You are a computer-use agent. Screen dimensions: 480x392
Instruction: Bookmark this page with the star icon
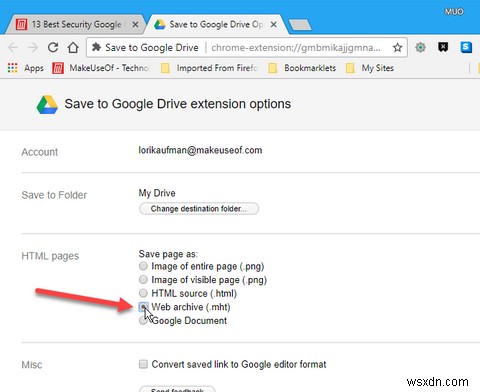tap(397, 48)
